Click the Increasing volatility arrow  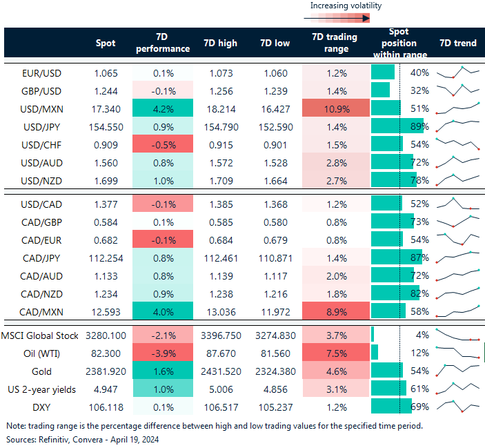(345, 19)
